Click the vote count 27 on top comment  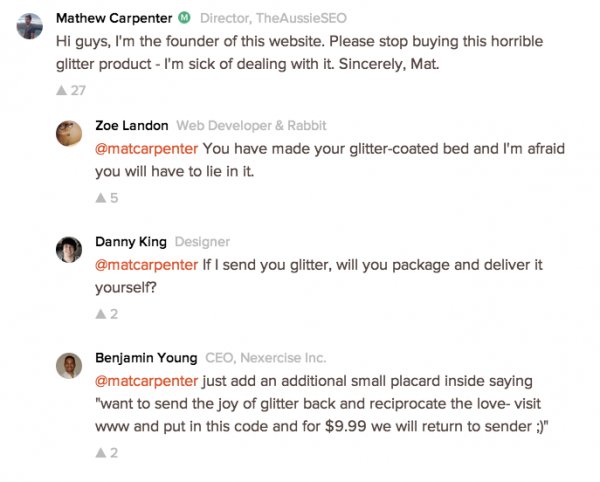78,91
